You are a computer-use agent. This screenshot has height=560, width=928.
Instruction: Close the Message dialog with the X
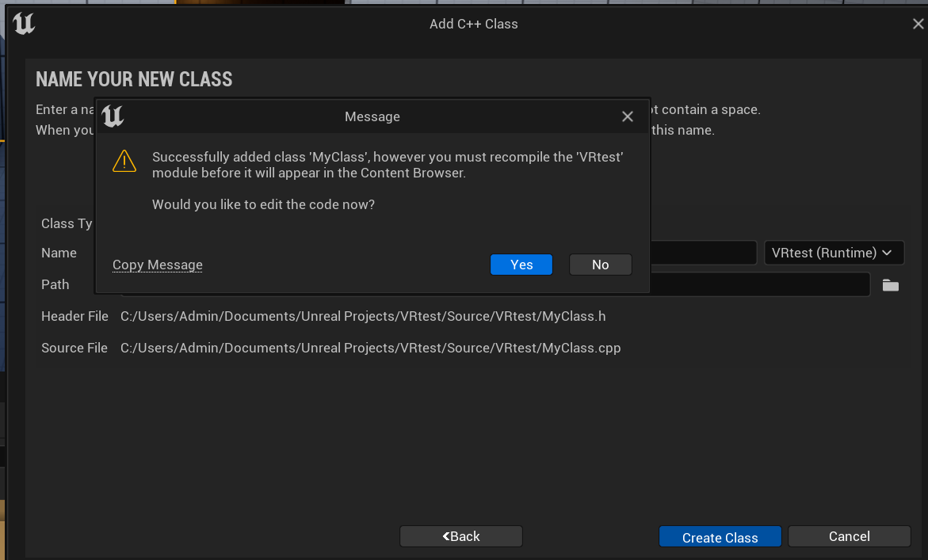(x=628, y=117)
